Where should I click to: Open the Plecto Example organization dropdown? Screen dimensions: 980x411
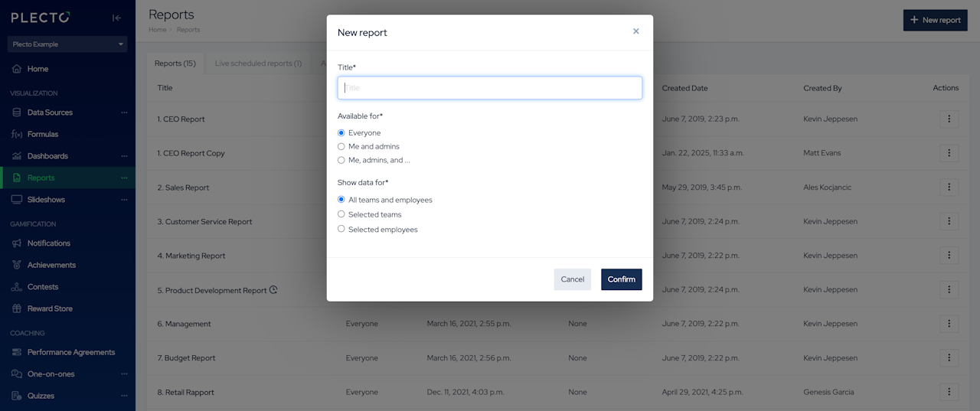click(67, 44)
